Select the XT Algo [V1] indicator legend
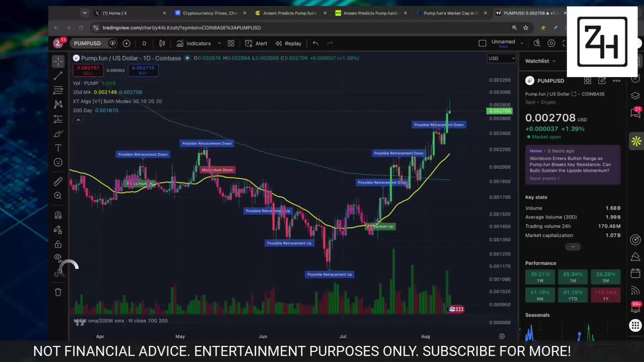 coord(118,101)
